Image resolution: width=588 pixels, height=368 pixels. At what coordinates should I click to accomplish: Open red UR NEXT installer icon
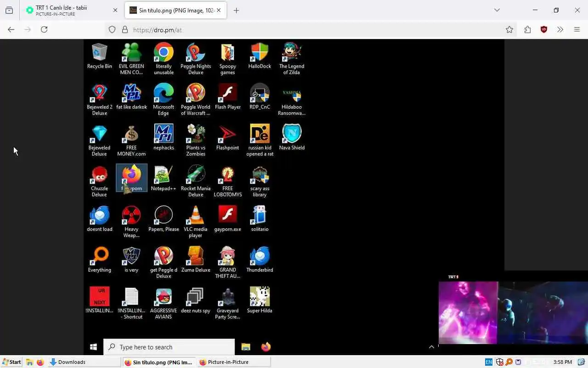(99, 300)
